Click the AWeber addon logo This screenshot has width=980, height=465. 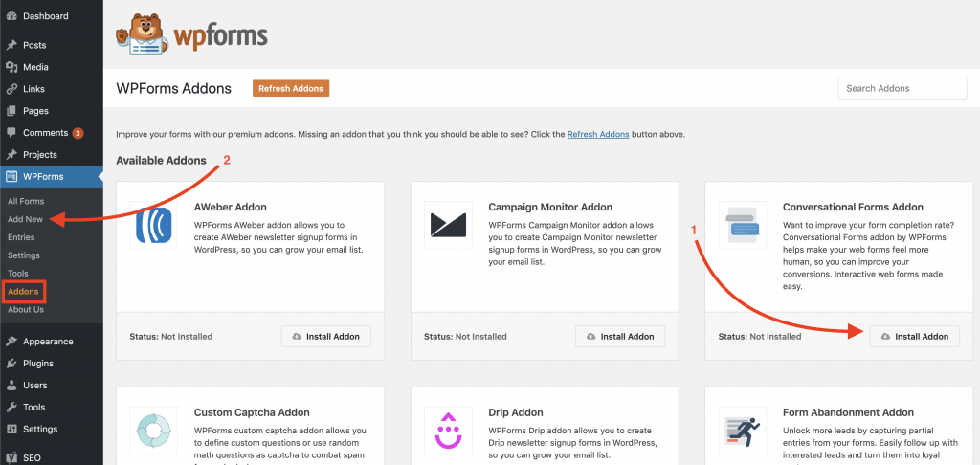[x=154, y=225]
